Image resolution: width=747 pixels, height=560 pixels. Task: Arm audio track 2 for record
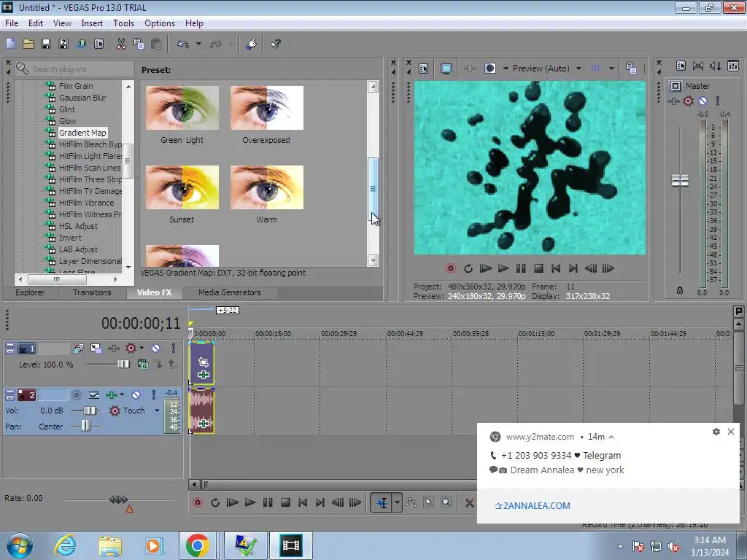click(76, 394)
